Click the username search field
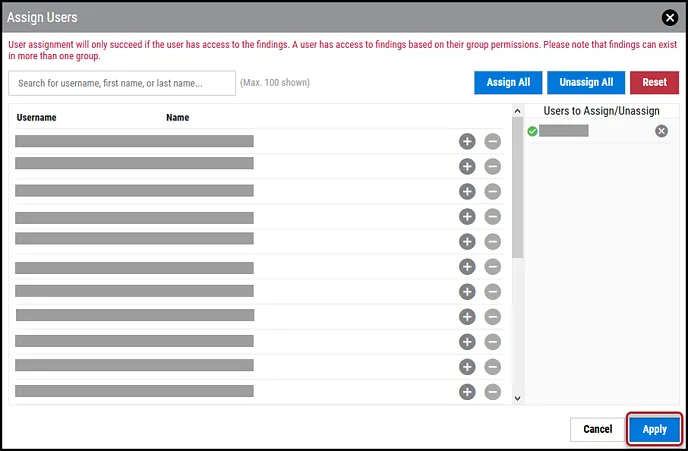 pos(122,83)
